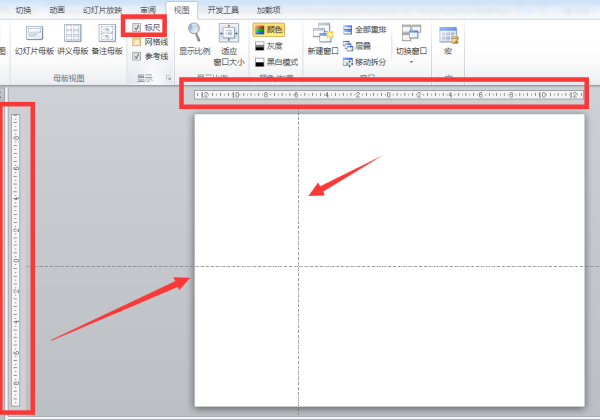Click the horizontal ruler above the slide
600x420 pixels.
click(389, 94)
